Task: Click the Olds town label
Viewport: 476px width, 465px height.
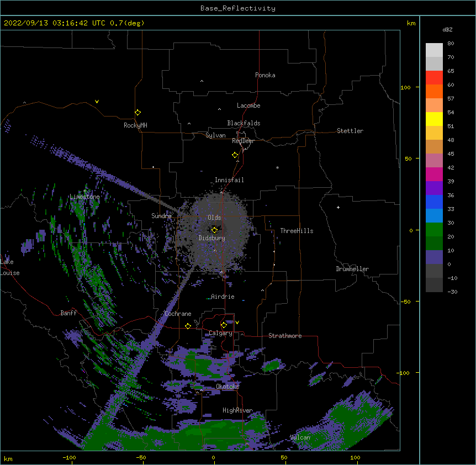Action: pos(214,218)
